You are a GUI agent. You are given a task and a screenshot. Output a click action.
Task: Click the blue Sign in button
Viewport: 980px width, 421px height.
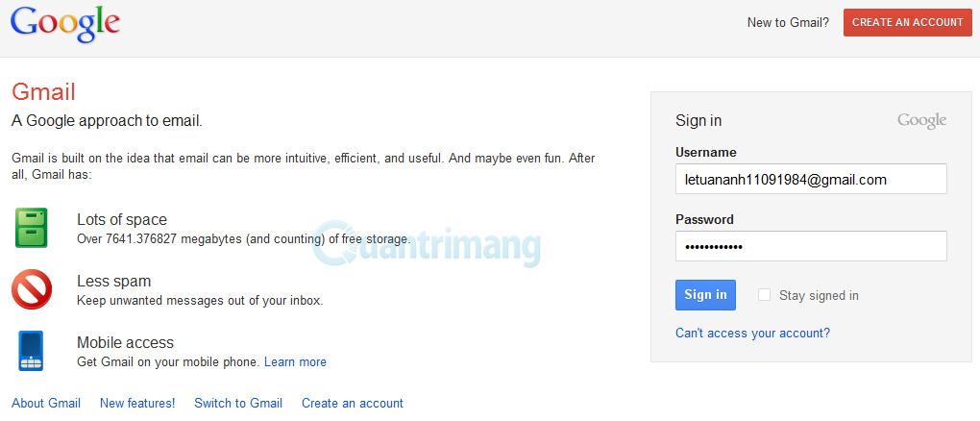pyautogui.click(x=705, y=295)
